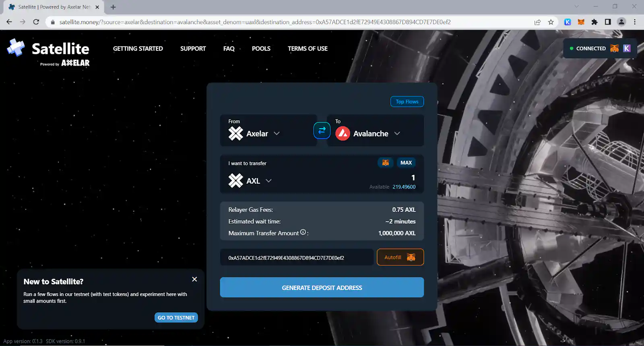Click 'Relayer Gas Fees:' label
Viewport: 644px width, 346px height.
tap(250, 209)
